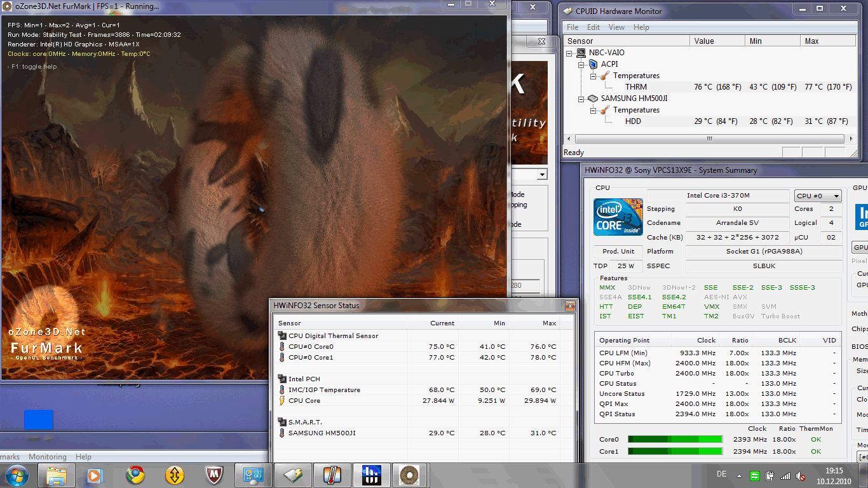This screenshot has height=488, width=868.
Task: Open the Monitoring menu behind FurMark window
Action: click(48, 457)
